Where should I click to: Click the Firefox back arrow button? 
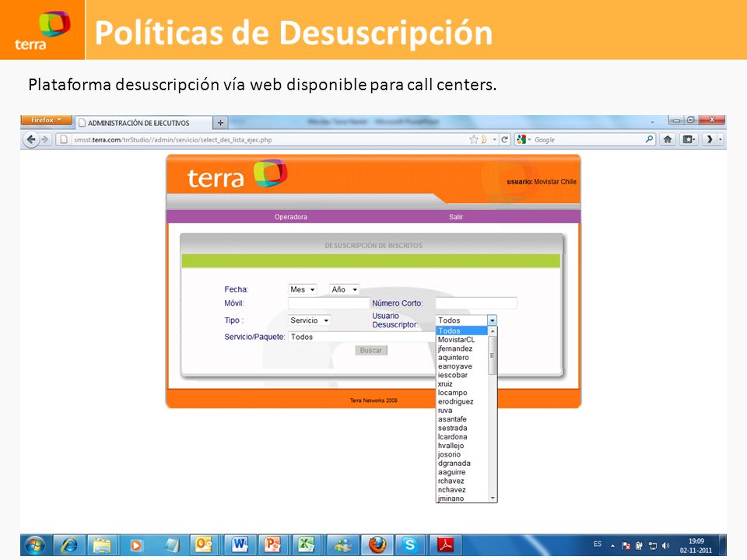(x=31, y=139)
